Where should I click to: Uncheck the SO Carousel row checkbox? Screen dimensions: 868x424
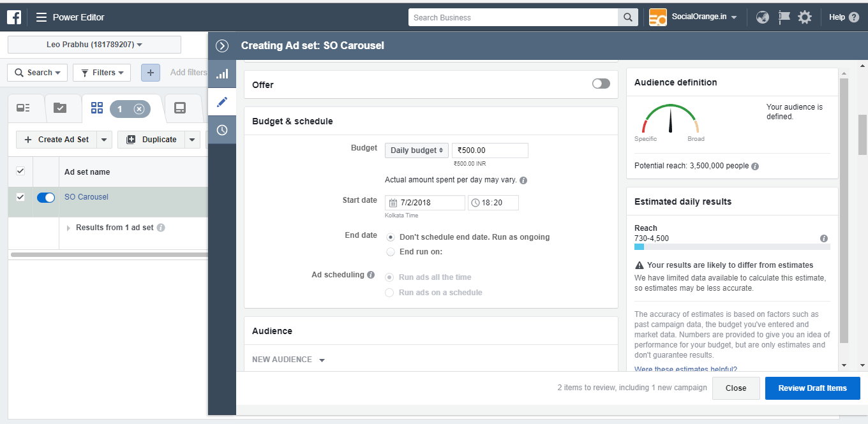tap(20, 197)
